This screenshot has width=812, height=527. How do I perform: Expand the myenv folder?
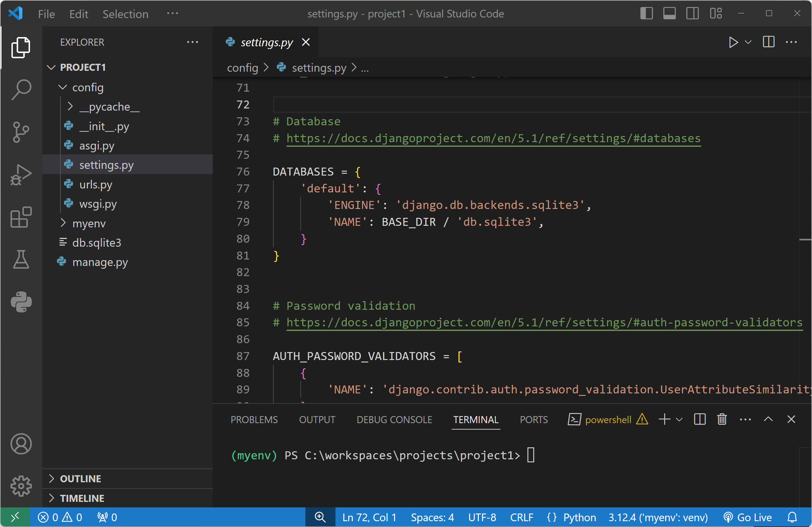tap(89, 223)
